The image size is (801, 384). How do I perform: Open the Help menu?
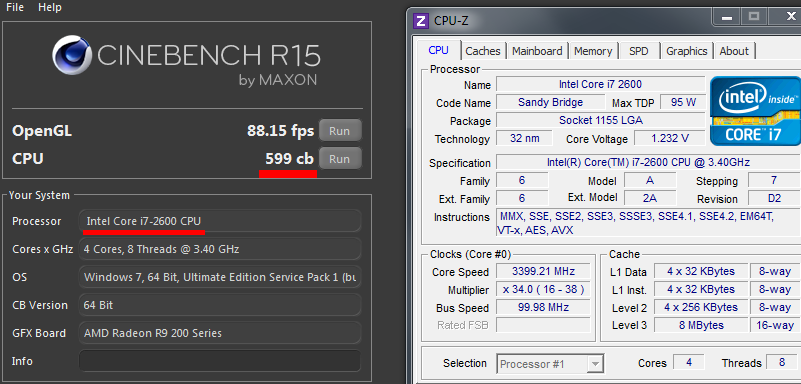(x=50, y=8)
